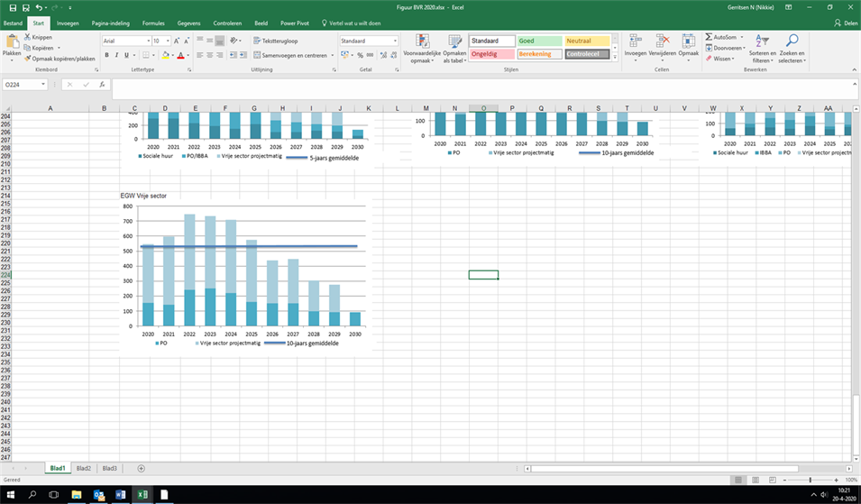861x504 pixels.
Task: Open Voorwaardelijke opmaak conditional formatting
Action: (x=422, y=41)
